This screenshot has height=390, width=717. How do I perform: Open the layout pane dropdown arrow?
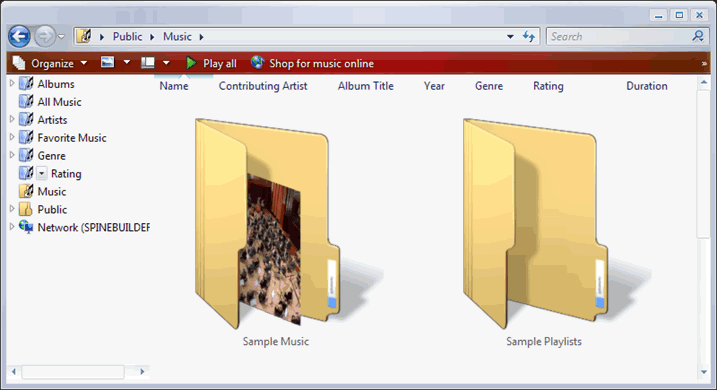coord(166,62)
